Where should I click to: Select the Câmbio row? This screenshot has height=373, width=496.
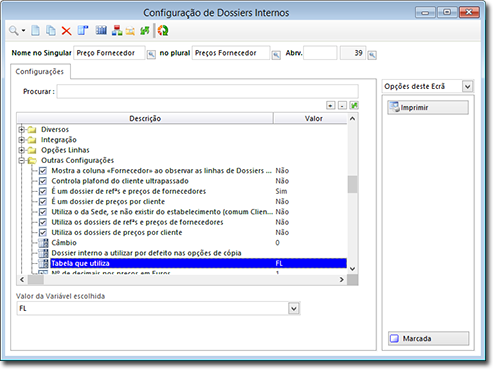pos(64,243)
